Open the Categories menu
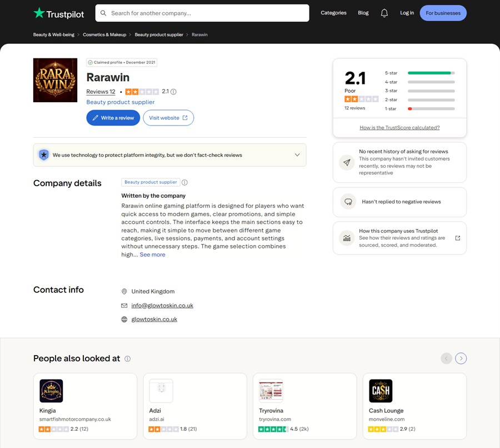The height and width of the screenshot is (448, 500). 333,13
